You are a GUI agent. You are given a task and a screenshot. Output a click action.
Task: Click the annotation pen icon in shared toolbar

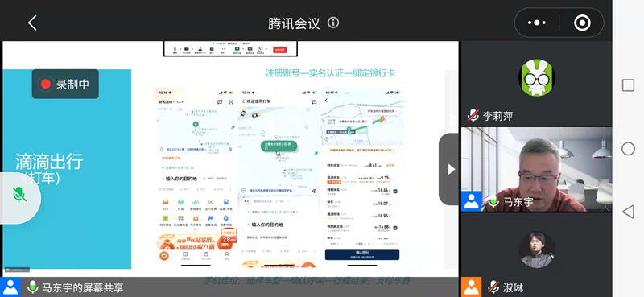pos(259,49)
